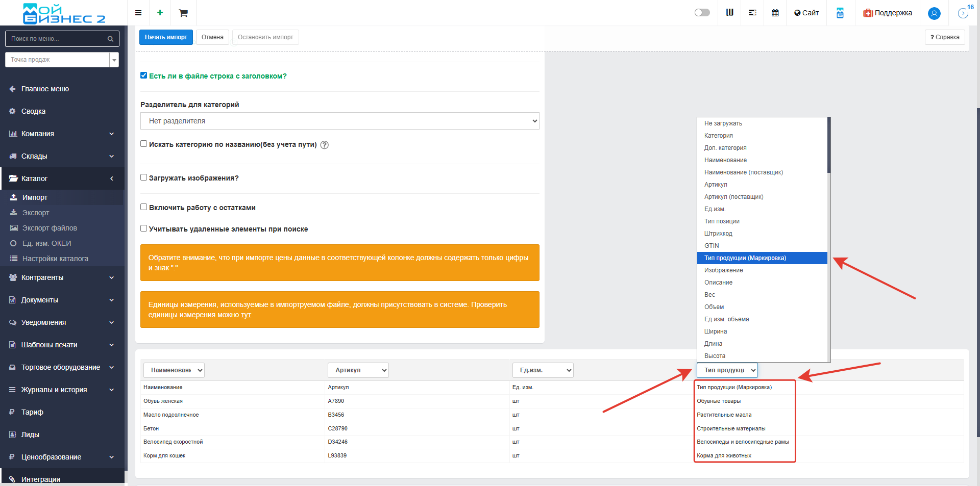This screenshot has width=980, height=486.
Task: Click the search magnifier in menu search
Action: pyautogui.click(x=110, y=39)
